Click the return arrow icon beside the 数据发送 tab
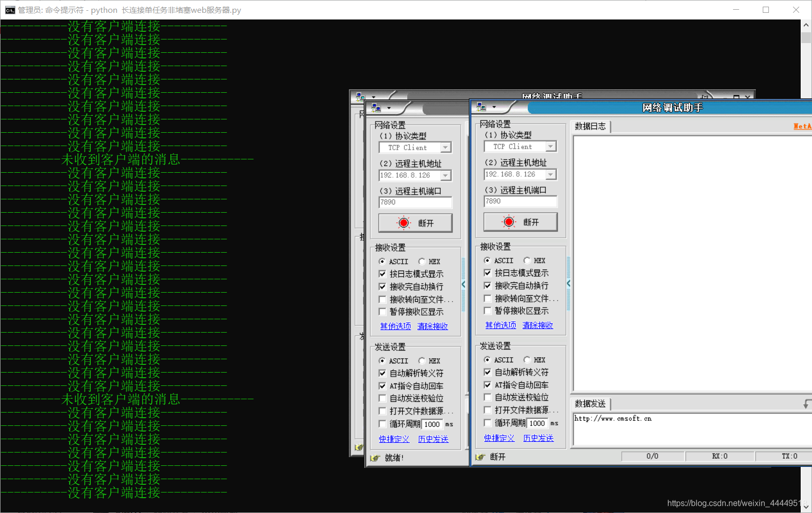This screenshot has height=513, width=812. click(x=807, y=404)
